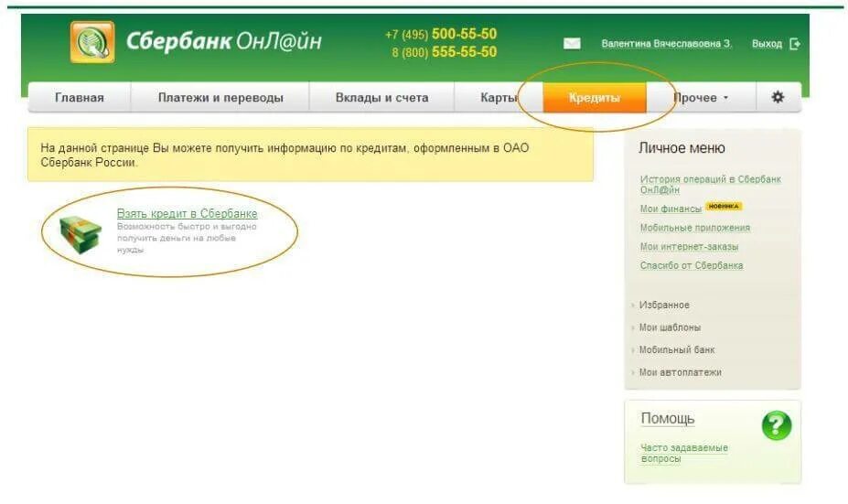848x504 pixels.
Task: Click user name Валентина Вячеславовна З.
Action: [666, 44]
